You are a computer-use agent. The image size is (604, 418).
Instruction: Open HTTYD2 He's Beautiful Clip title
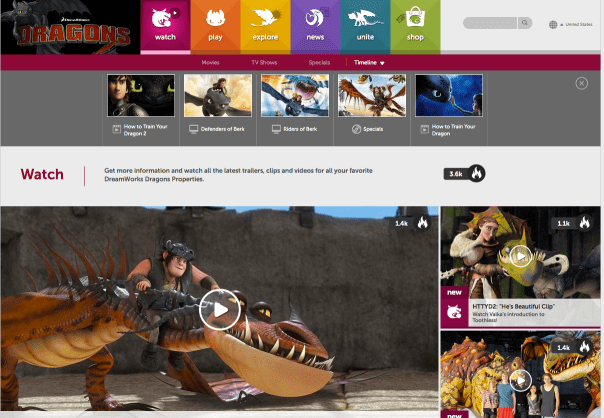pyautogui.click(x=513, y=307)
